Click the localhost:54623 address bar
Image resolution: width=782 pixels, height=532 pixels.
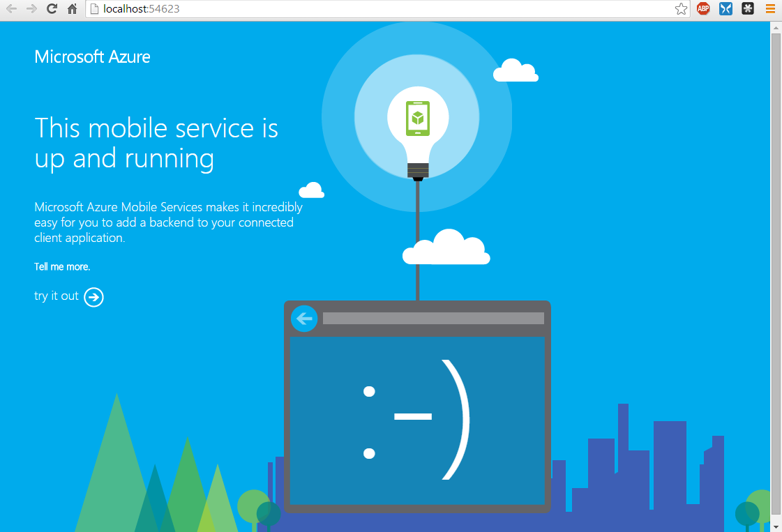coord(387,8)
